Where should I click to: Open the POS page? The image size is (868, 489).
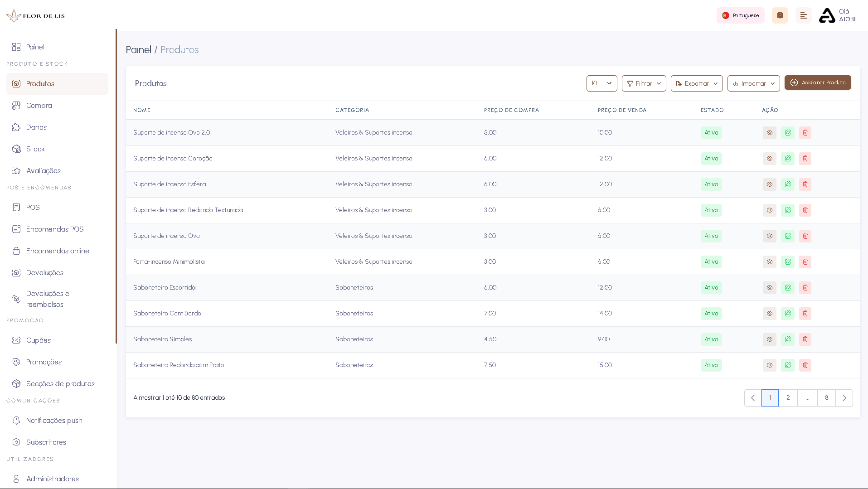click(x=32, y=207)
